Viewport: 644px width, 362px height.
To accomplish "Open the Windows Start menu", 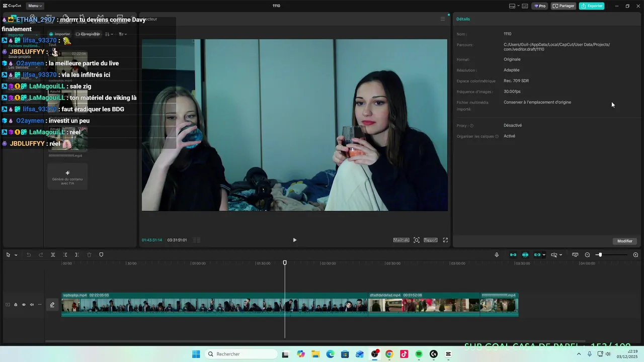I will pos(196,354).
